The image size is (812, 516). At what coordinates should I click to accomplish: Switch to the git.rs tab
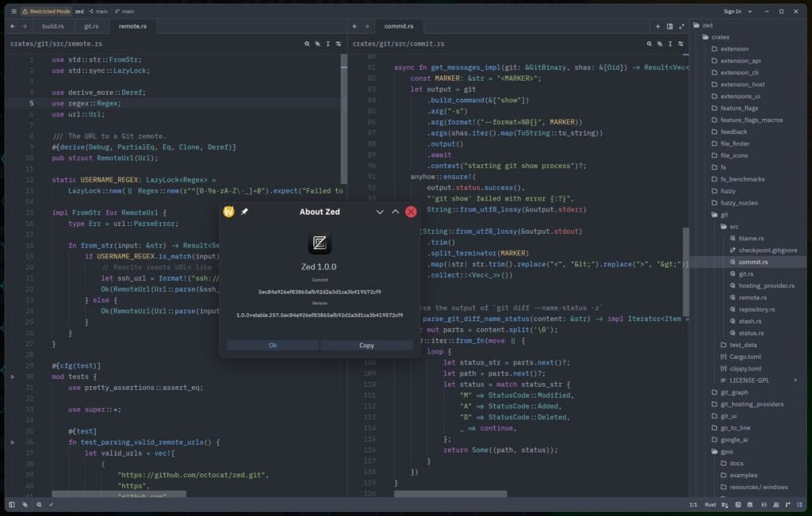pyautogui.click(x=90, y=25)
